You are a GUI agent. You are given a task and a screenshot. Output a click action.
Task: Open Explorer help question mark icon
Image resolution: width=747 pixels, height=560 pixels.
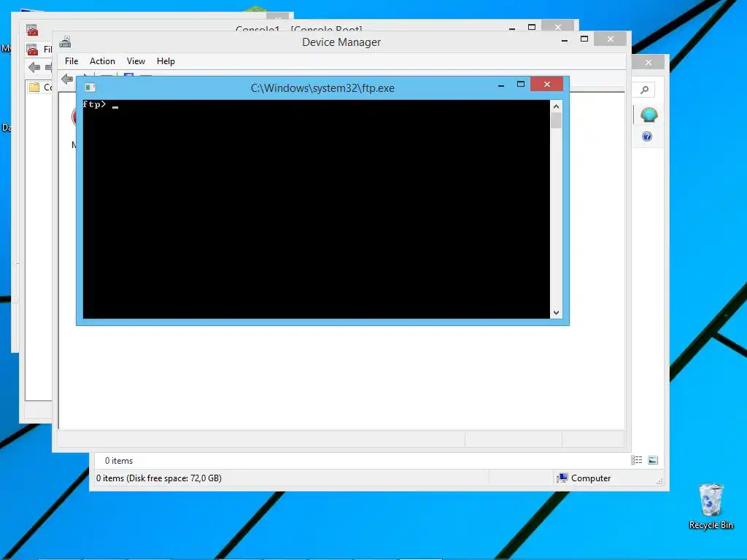(647, 136)
